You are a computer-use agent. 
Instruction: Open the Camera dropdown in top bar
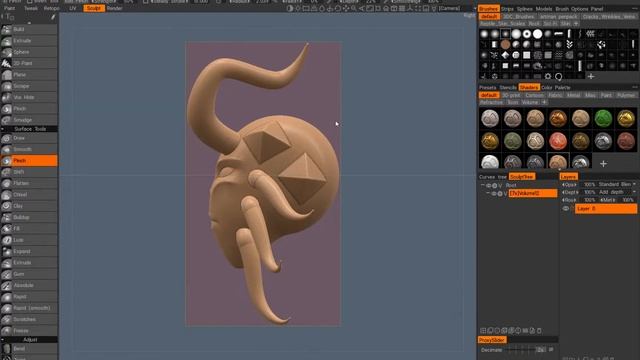449,8
